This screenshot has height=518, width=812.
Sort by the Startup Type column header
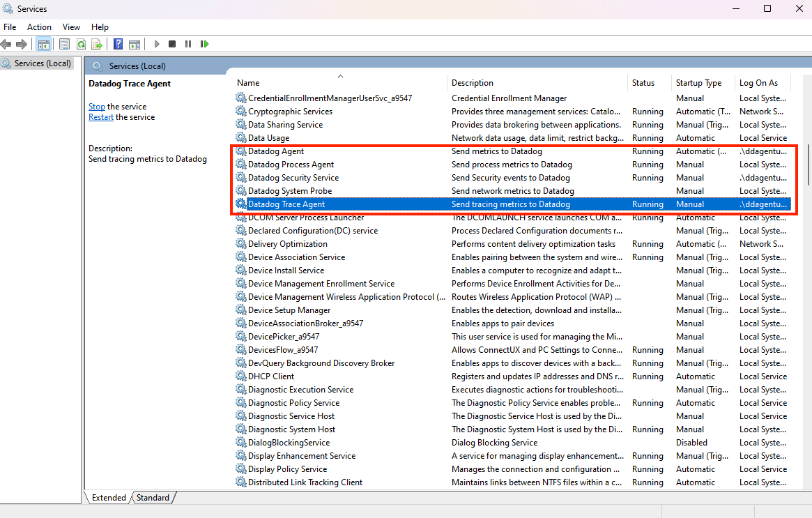tap(703, 83)
